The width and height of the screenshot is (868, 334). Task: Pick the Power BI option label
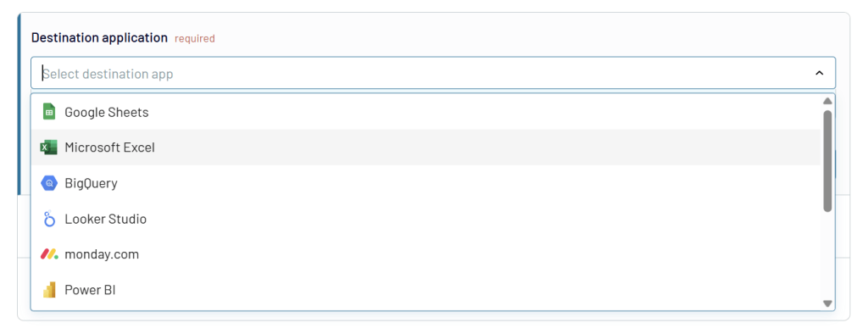[90, 290]
